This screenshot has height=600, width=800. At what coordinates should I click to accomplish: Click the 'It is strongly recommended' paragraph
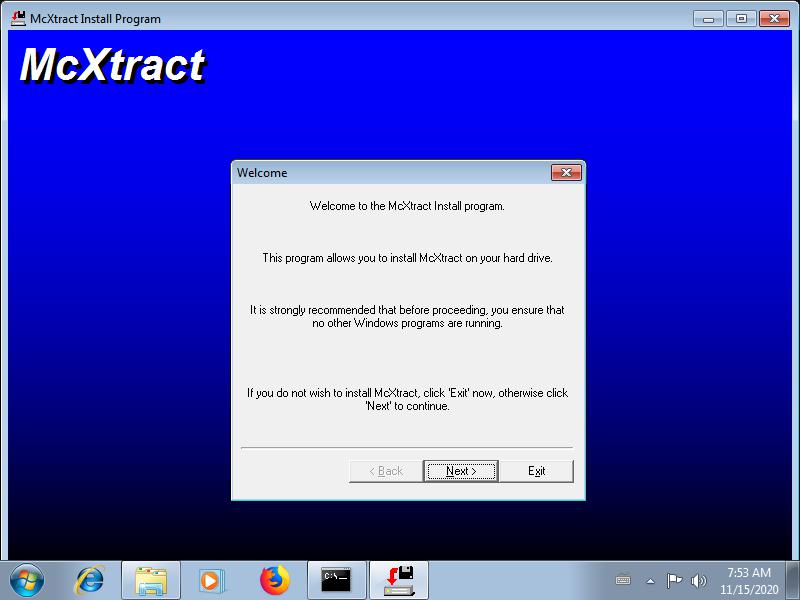[x=407, y=316]
